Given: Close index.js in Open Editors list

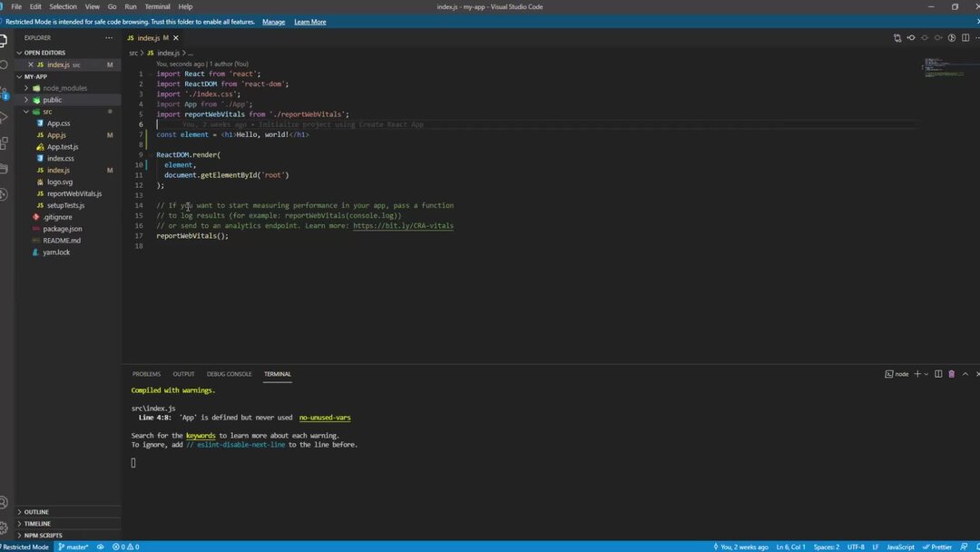Looking at the screenshot, I should (31, 65).
